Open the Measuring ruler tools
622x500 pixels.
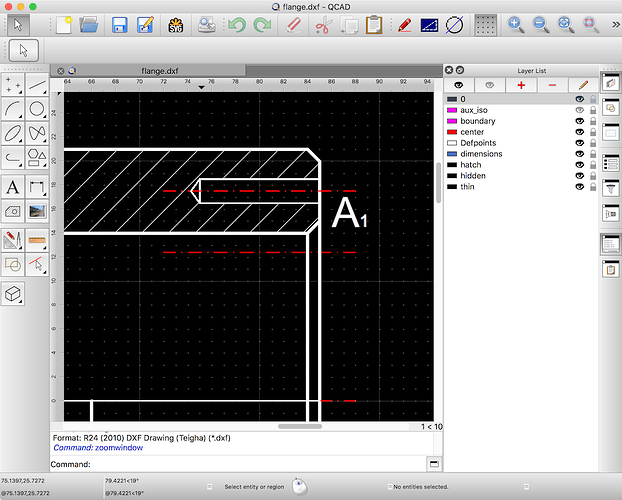coord(37,240)
